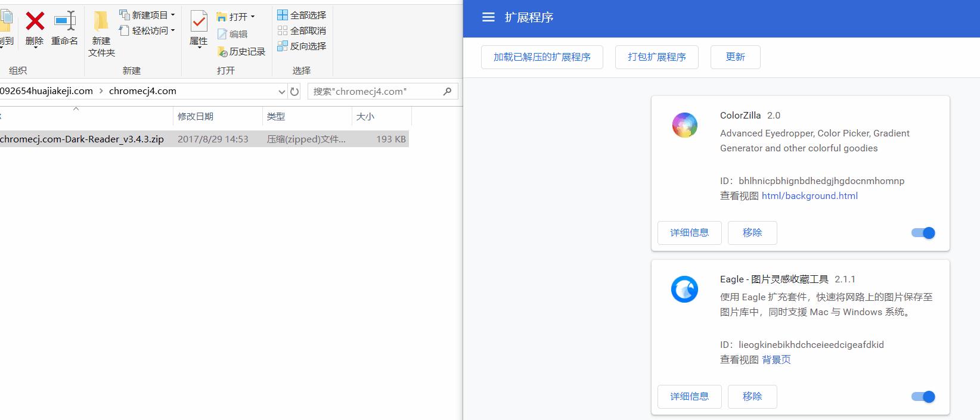
Task: Click the 编辑 ribbon item
Action: tap(232, 34)
